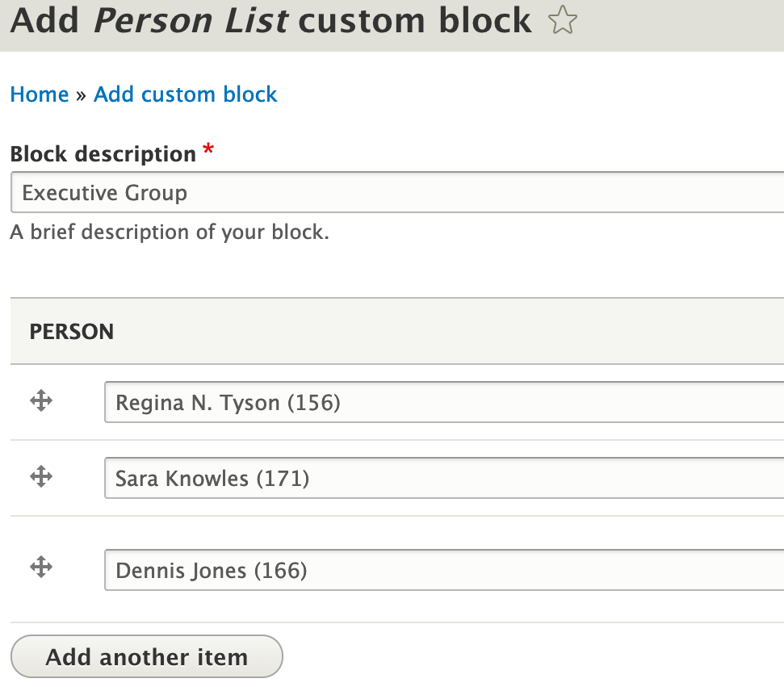784x687 pixels.
Task: Click the Regina N. Tyson (156) person field
Action: click(x=443, y=402)
